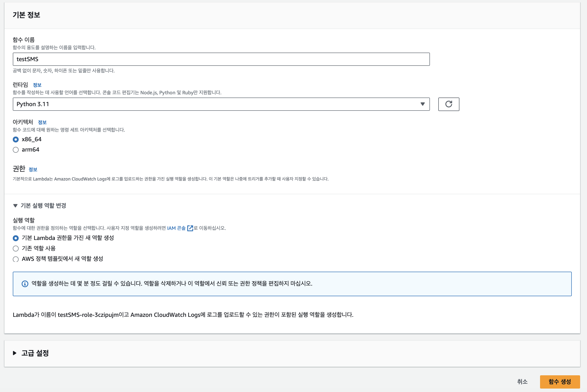The height and width of the screenshot is (392, 587).
Task: Click the 함수 생성 button
Action: click(559, 381)
